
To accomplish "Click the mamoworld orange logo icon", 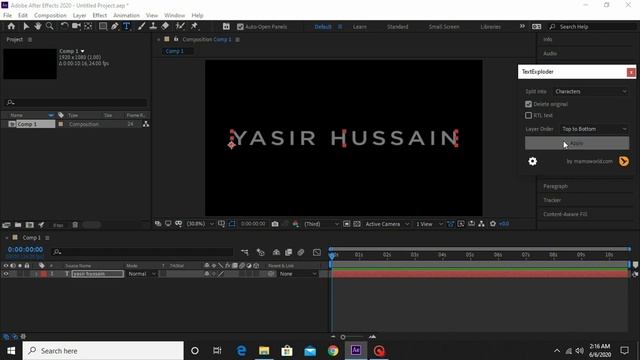I will [x=623, y=161].
